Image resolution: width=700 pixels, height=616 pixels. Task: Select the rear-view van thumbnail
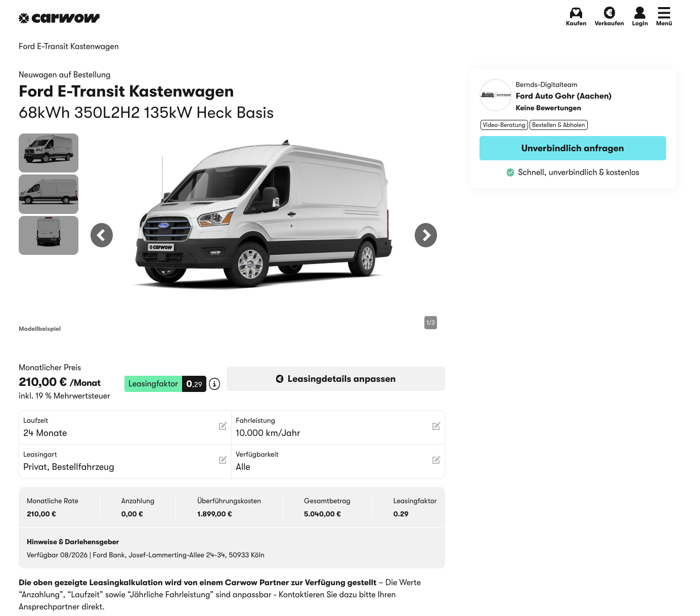(x=49, y=235)
